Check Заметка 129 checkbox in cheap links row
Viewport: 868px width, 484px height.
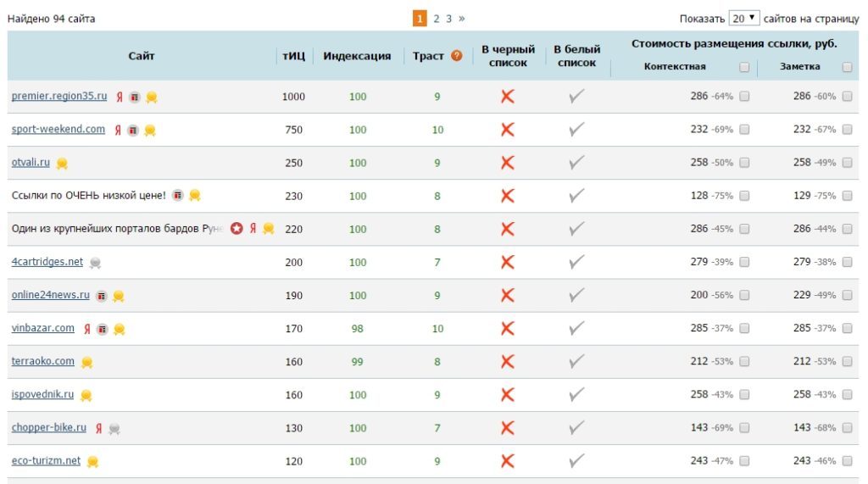[x=847, y=196]
